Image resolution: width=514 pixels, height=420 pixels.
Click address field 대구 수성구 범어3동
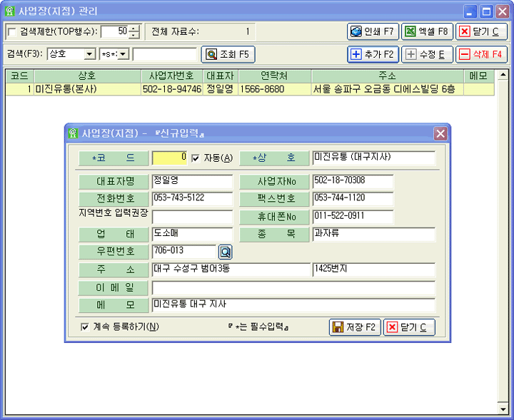[231, 270]
